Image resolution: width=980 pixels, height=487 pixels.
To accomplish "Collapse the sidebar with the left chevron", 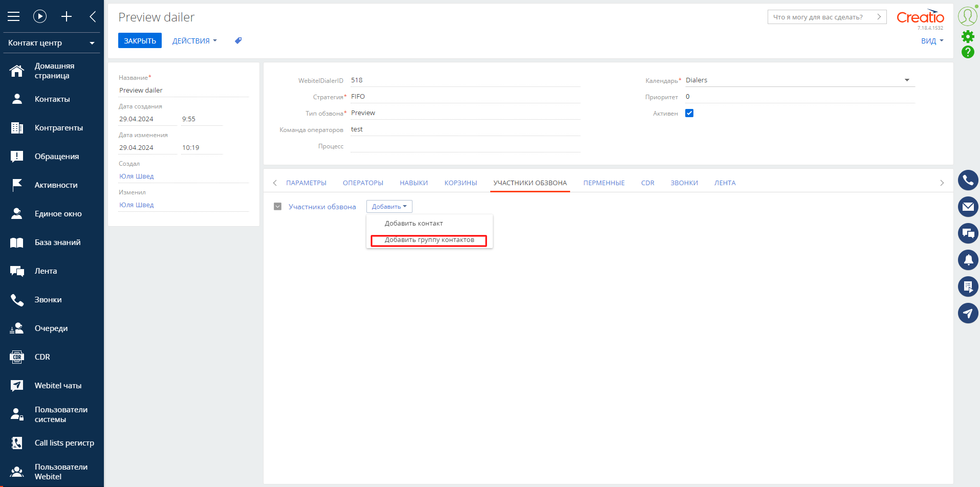I will (93, 16).
